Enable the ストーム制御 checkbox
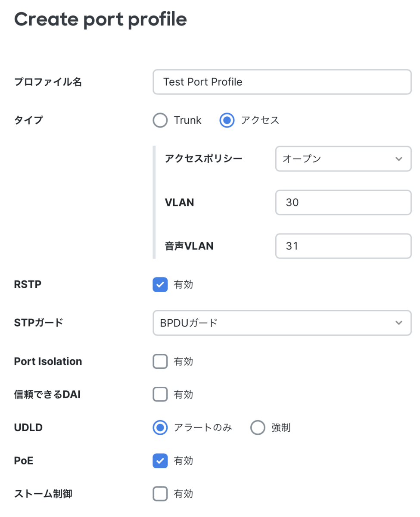 click(x=160, y=494)
